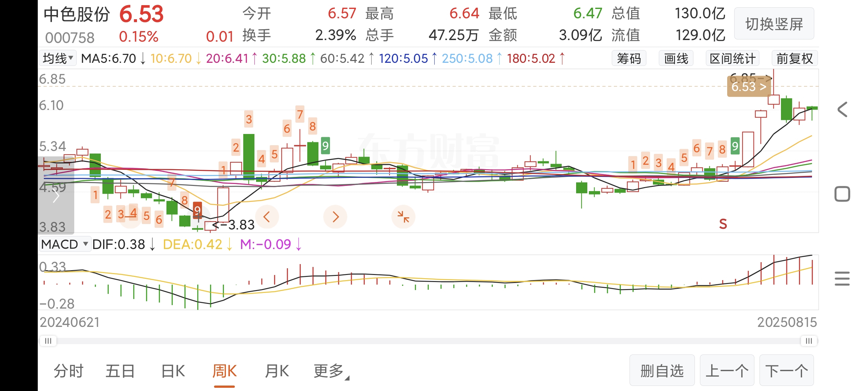Click the right handle of date range slider

click(809, 341)
